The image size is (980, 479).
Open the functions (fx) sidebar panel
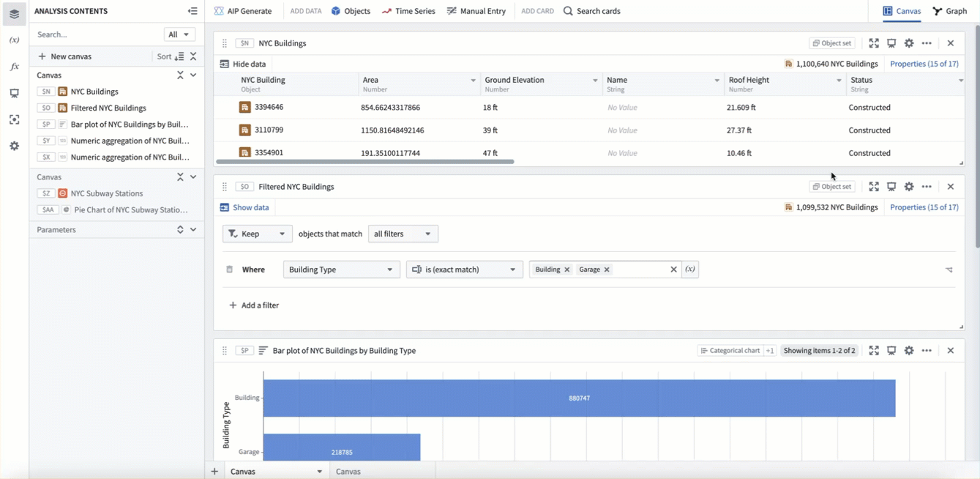pos(14,67)
